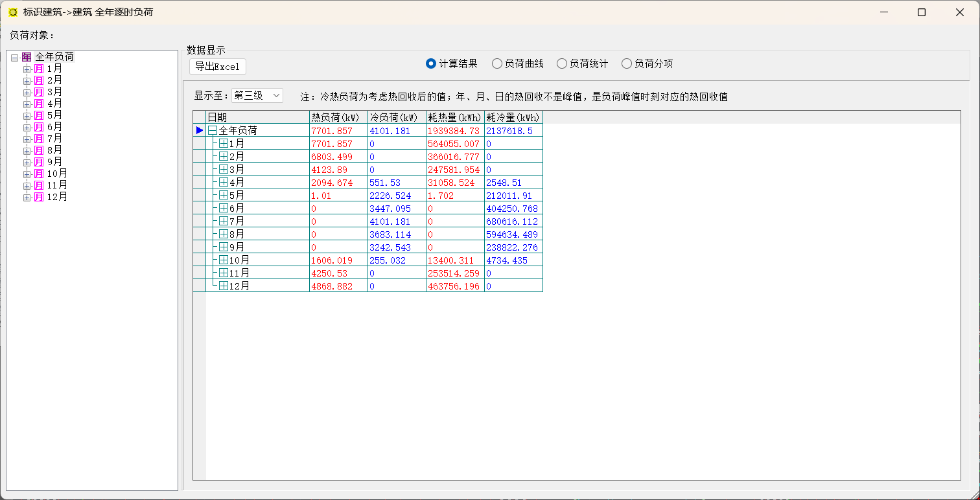Select the 负荷统计 radio button

coord(562,63)
